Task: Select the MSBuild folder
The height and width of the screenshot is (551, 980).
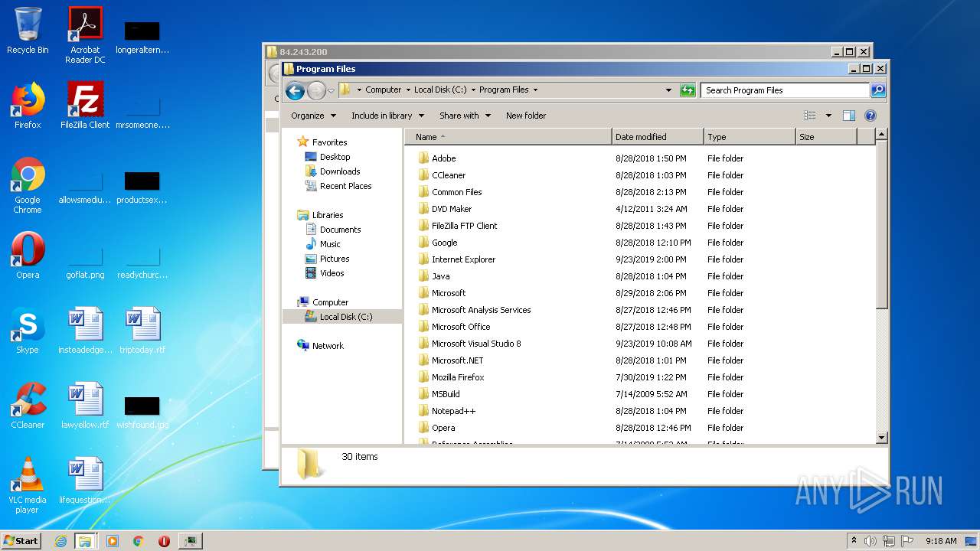Action: tap(446, 394)
